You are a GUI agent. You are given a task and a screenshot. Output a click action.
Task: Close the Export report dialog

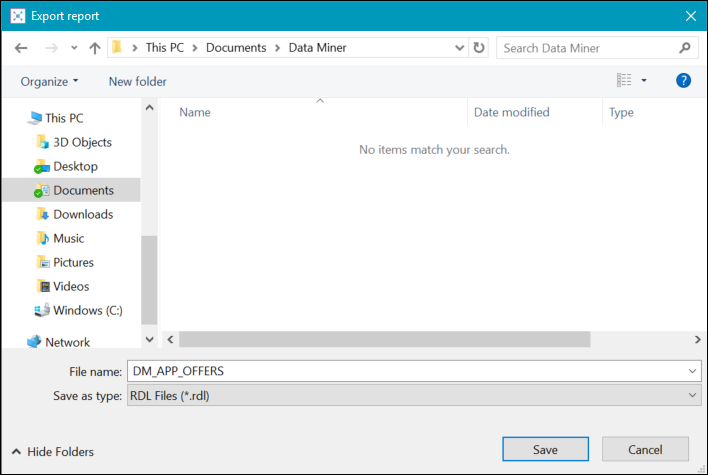[691, 16]
